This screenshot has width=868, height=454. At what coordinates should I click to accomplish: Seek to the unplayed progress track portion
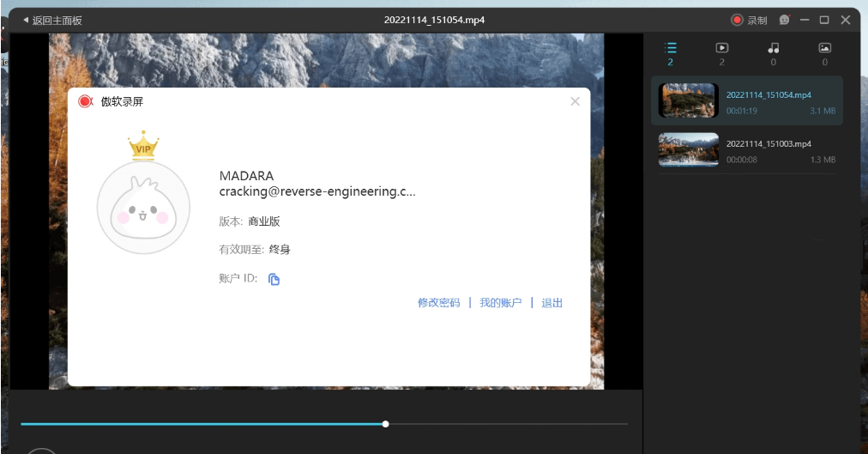point(508,424)
